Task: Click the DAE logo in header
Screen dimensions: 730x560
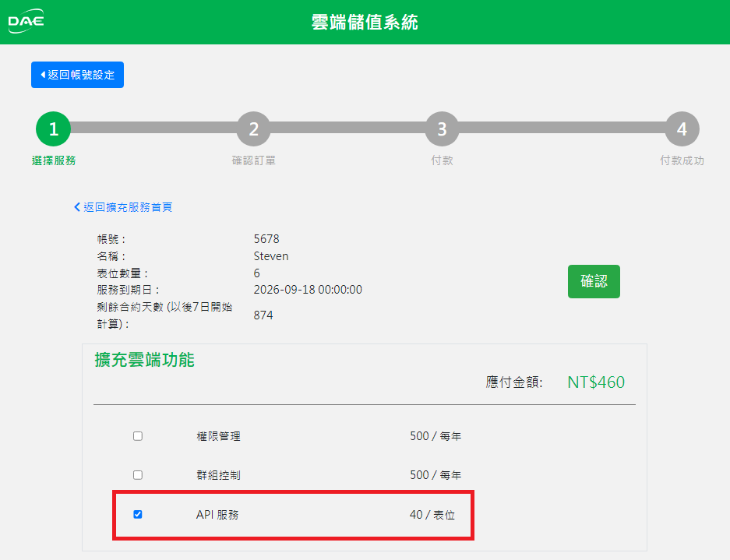Action: [x=26, y=22]
